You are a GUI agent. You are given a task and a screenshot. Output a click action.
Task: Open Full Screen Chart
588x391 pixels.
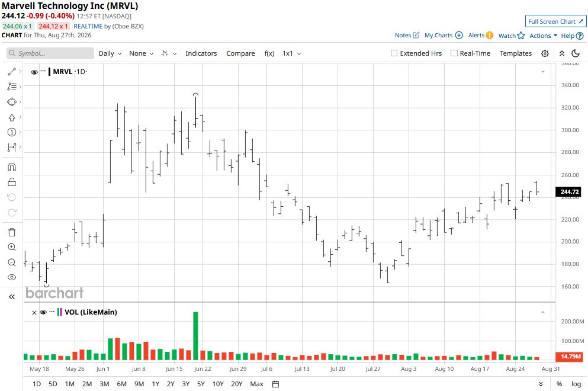pos(555,21)
